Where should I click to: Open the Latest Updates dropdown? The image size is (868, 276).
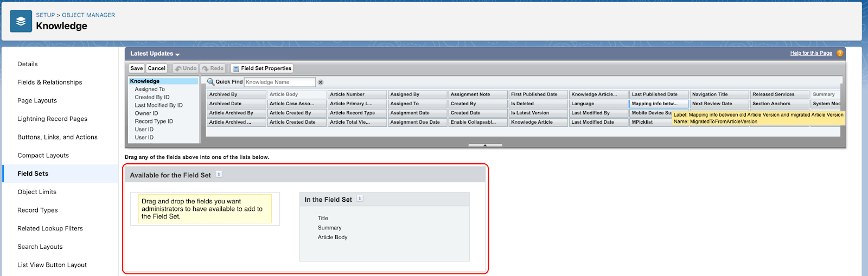pyautogui.click(x=155, y=54)
